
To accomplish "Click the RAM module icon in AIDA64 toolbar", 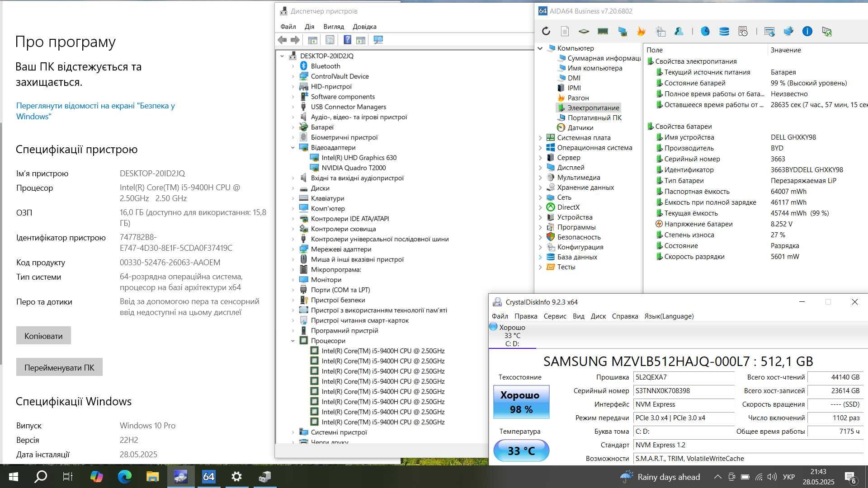I will (603, 31).
